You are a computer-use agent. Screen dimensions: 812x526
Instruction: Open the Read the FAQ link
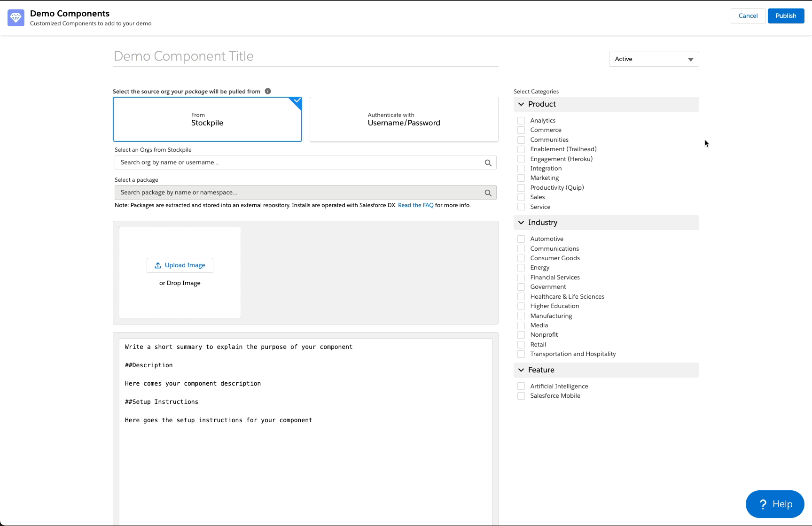(415, 205)
